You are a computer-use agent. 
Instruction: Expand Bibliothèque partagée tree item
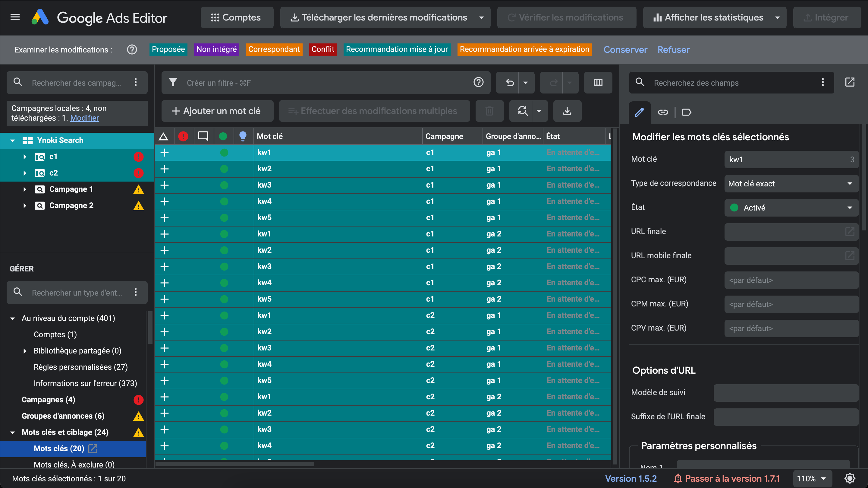pos(25,351)
